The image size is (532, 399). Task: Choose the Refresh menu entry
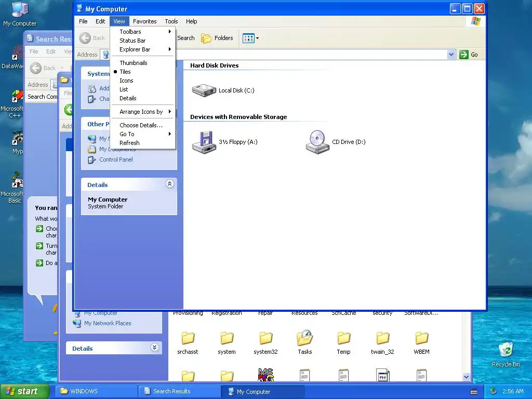point(143,143)
